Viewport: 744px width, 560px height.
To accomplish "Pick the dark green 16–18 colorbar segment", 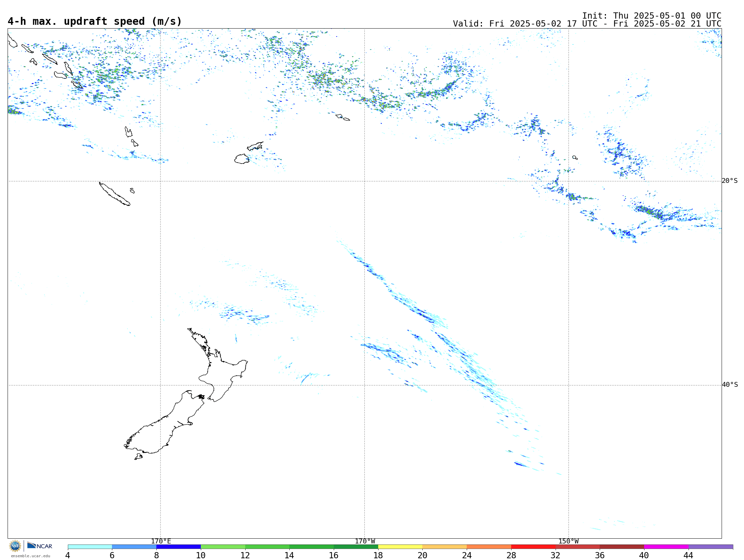I will tap(356, 547).
